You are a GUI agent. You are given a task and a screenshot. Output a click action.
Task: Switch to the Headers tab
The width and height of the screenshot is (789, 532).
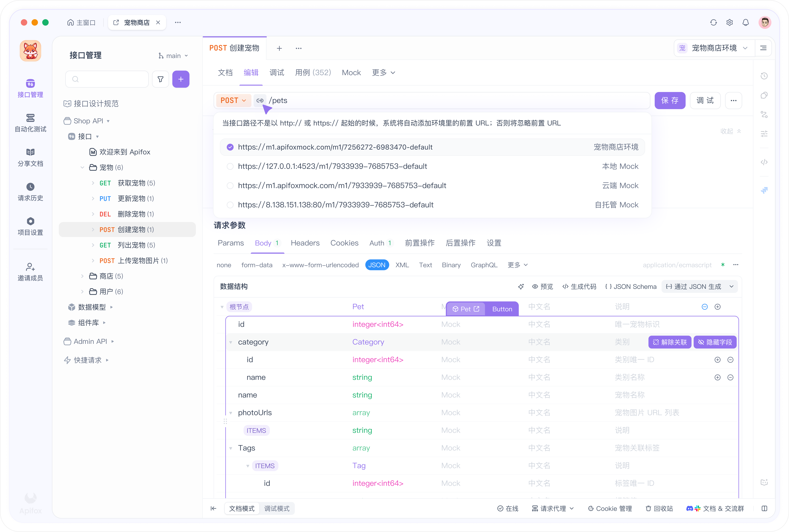305,243
